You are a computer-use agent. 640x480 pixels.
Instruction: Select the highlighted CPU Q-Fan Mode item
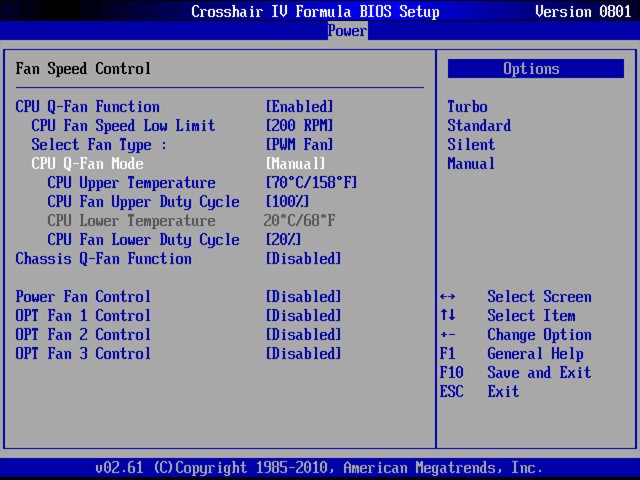[87, 164]
